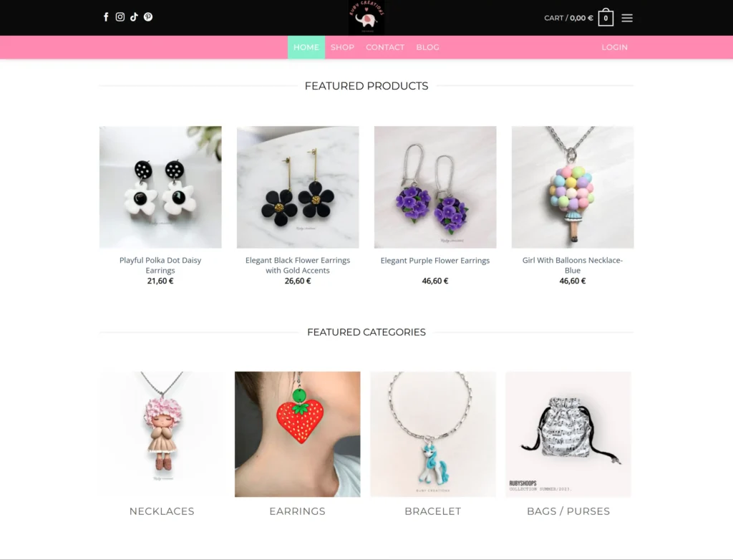The image size is (733, 560).
Task: Open the TikTok social icon
Action: pos(134,17)
